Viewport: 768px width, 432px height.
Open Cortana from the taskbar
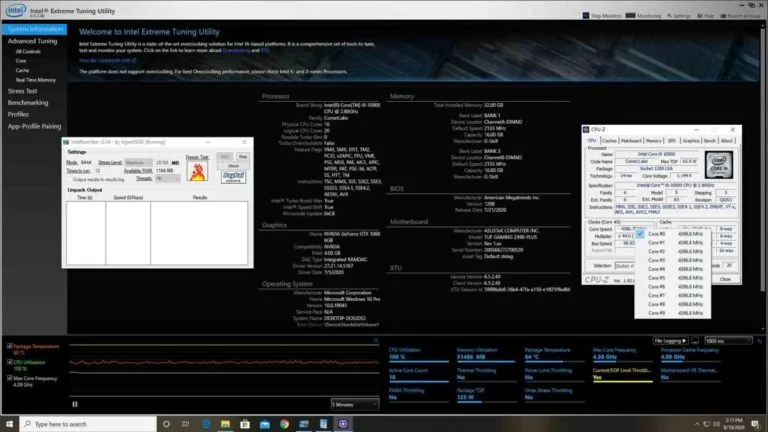click(x=166, y=424)
